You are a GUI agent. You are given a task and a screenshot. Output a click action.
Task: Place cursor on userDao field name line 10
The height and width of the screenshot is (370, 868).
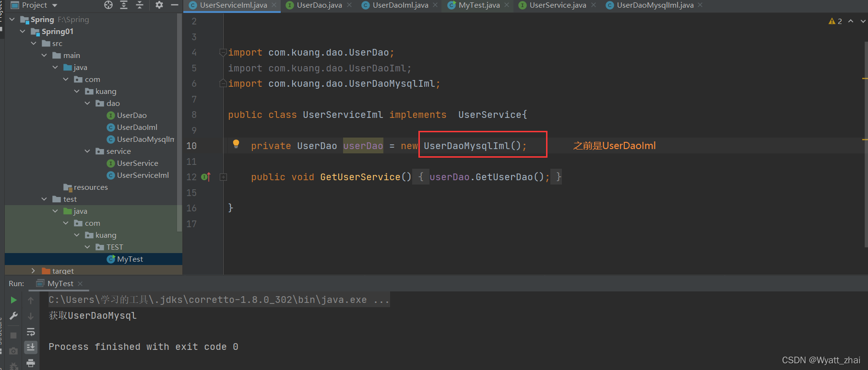tap(363, 146)
